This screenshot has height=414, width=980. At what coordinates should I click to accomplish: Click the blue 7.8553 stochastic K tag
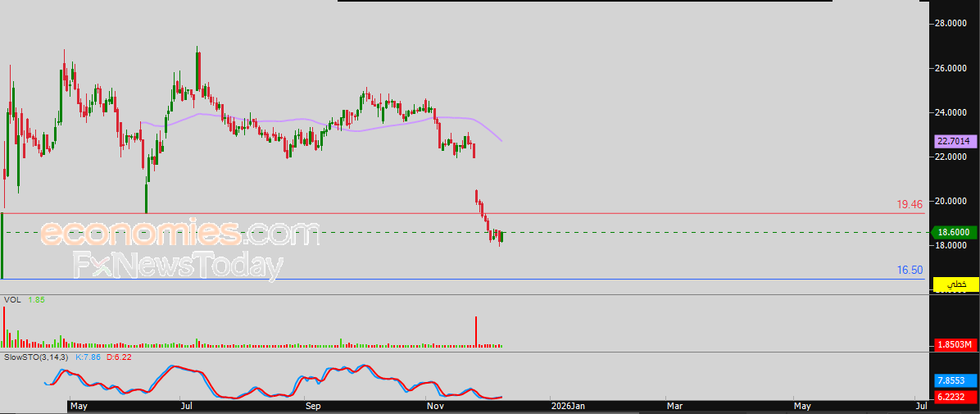coord(955,380)
